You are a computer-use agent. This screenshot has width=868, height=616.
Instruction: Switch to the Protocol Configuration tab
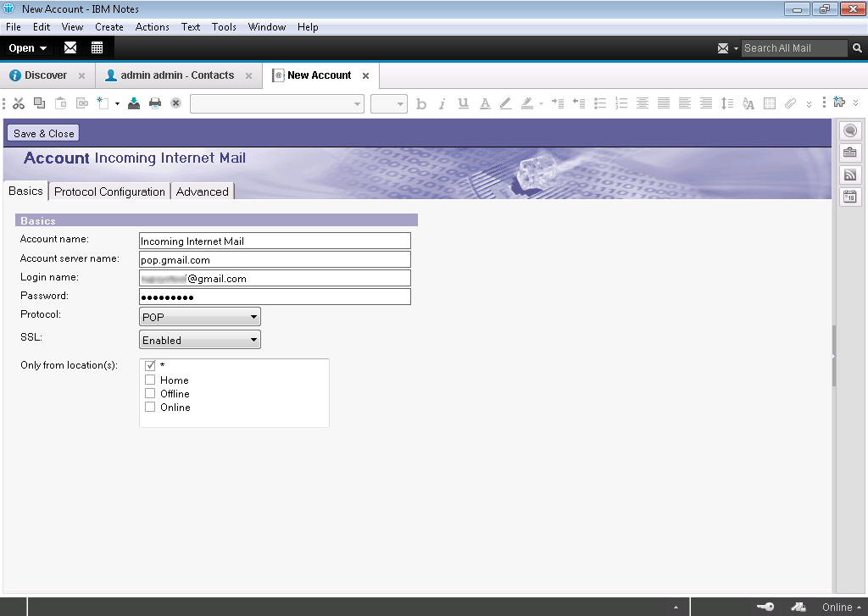click(109, 191)
